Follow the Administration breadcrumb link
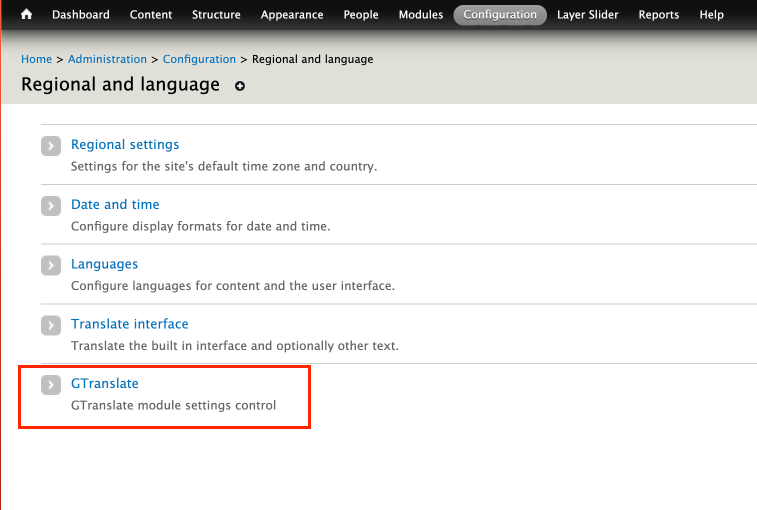Screen dimensions: 757x510 click(x=107, y=59)
